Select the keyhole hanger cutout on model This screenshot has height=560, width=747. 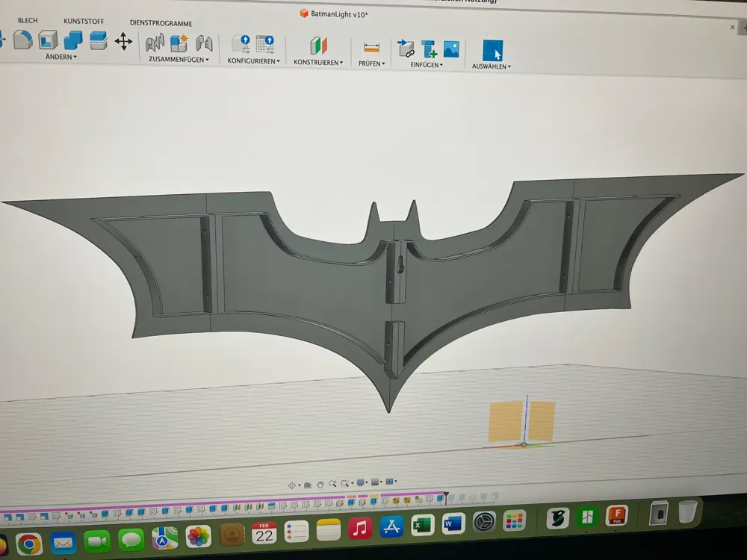click(x=400, y=265)
